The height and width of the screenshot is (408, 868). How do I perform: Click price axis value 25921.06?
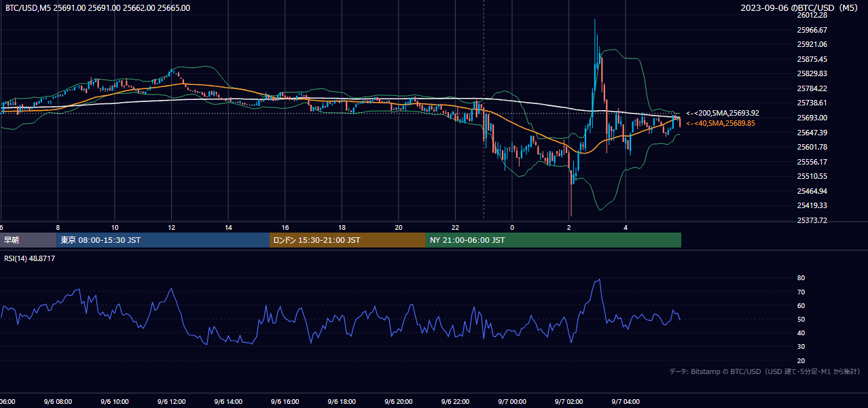pyautogui.click(x=812, y=44)
